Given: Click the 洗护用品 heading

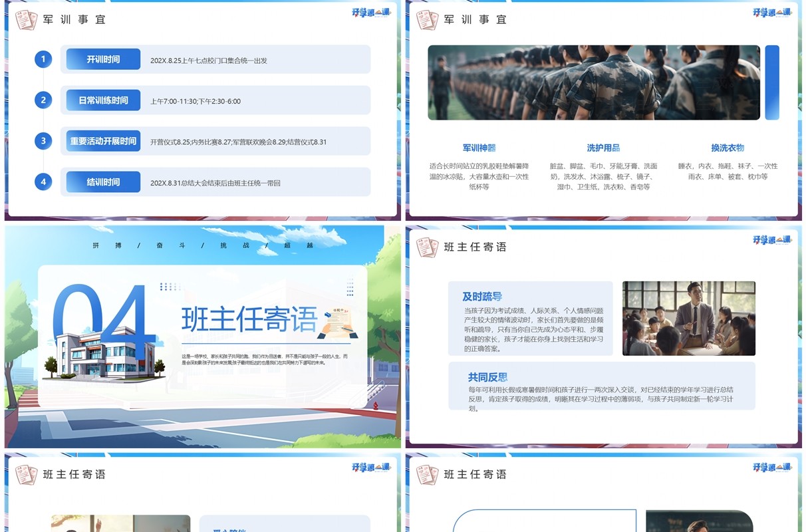Looking at the screenshot, I should 603,148.
